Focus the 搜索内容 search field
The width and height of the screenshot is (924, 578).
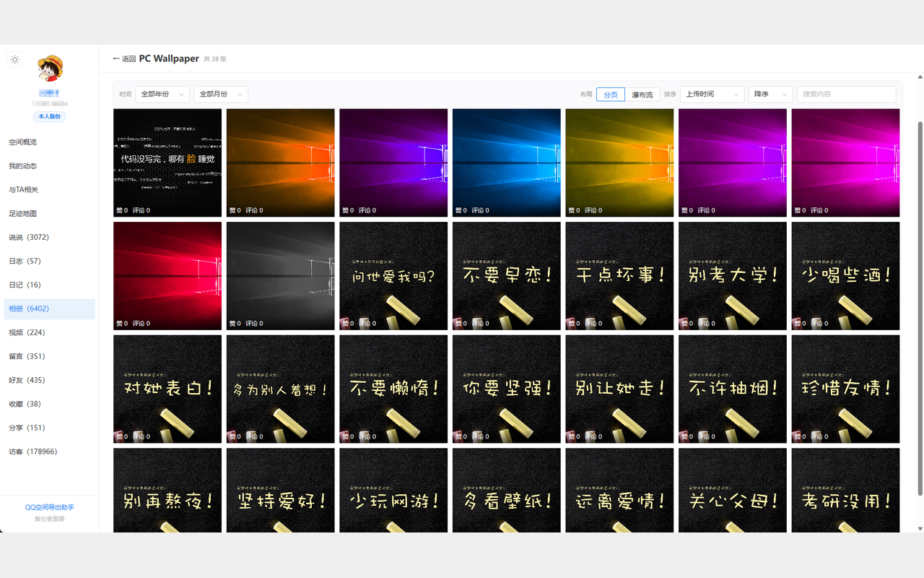[847, 94]
